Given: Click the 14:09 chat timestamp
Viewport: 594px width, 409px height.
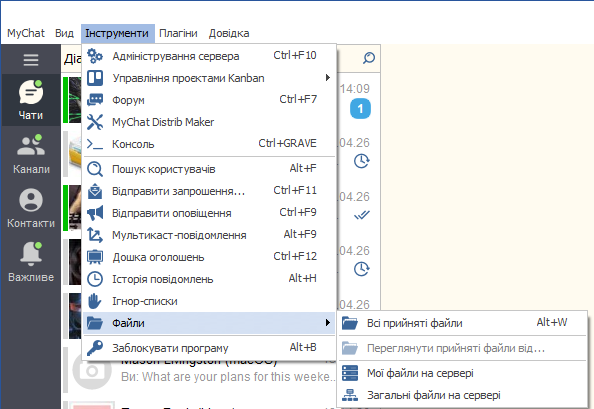Looking at the screenshot, I should 355,89.
